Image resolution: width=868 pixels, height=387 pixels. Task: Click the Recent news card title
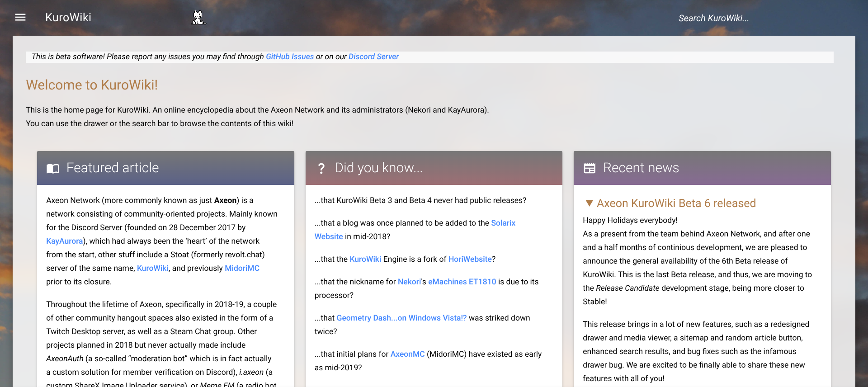[x=641, y=168]
